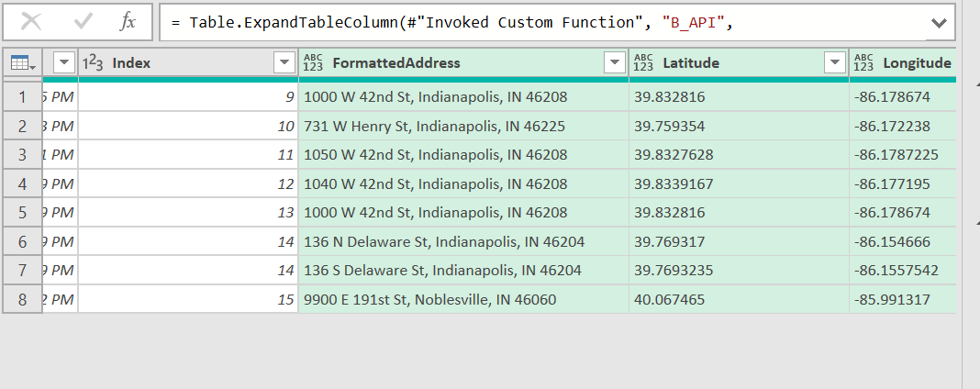
Task: Open filter dropdown on Latitude column
Action: click(835, 62)
